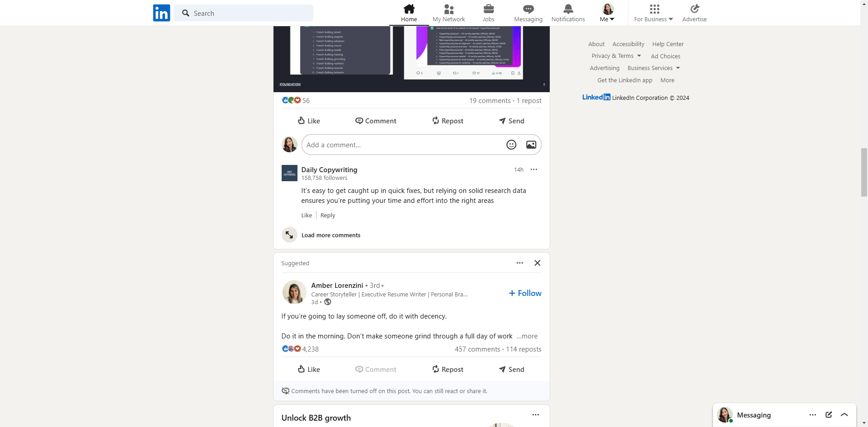Screen dimensions: 868x427
Task: Open the Messaging overlay header
Action: pos(785,415)
